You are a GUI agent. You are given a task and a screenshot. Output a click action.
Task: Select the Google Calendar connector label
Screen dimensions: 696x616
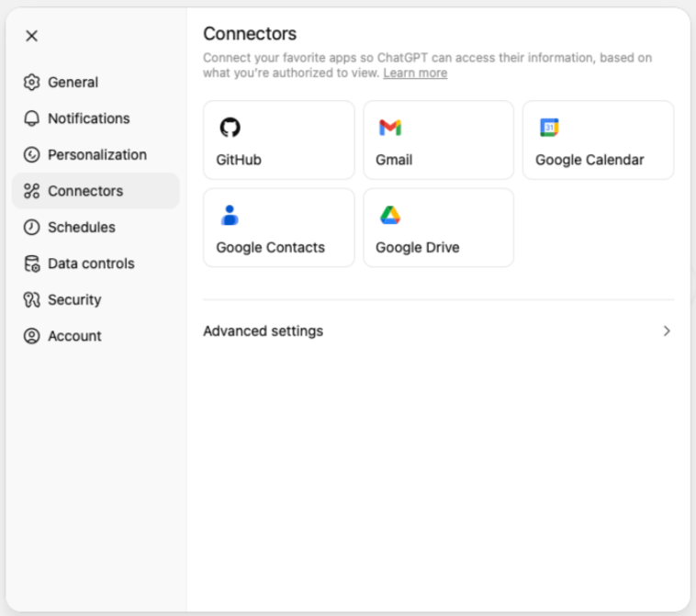point(589,160)
